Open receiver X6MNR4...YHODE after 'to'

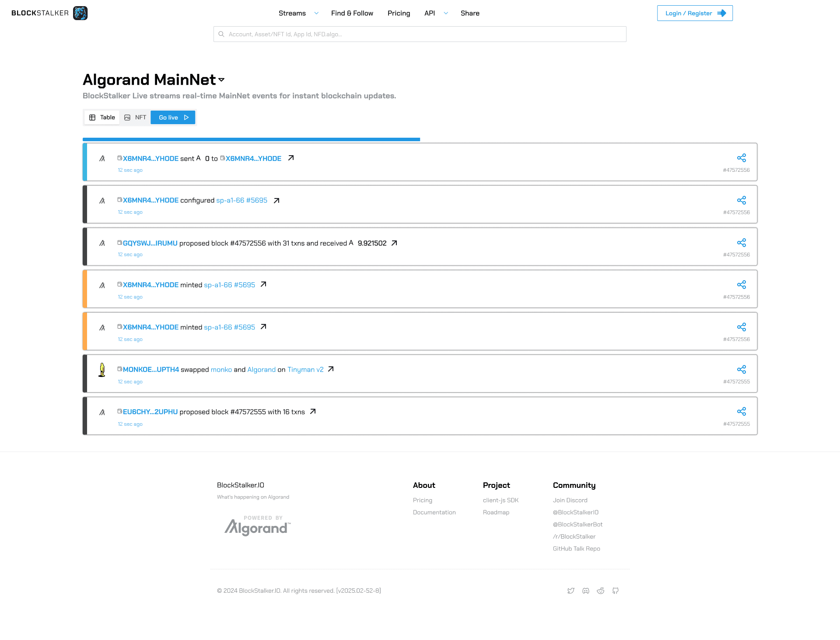pyautogui.click(x=253, y=158)
